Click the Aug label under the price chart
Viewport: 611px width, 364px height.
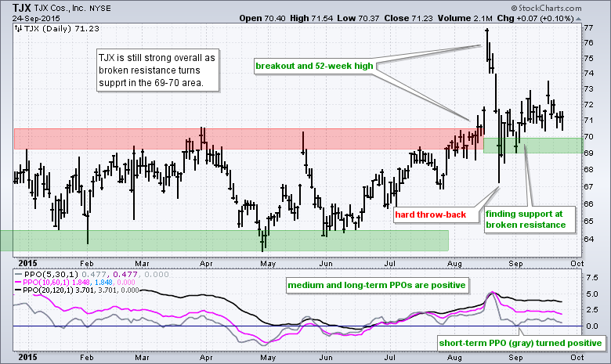click(454, 264)
